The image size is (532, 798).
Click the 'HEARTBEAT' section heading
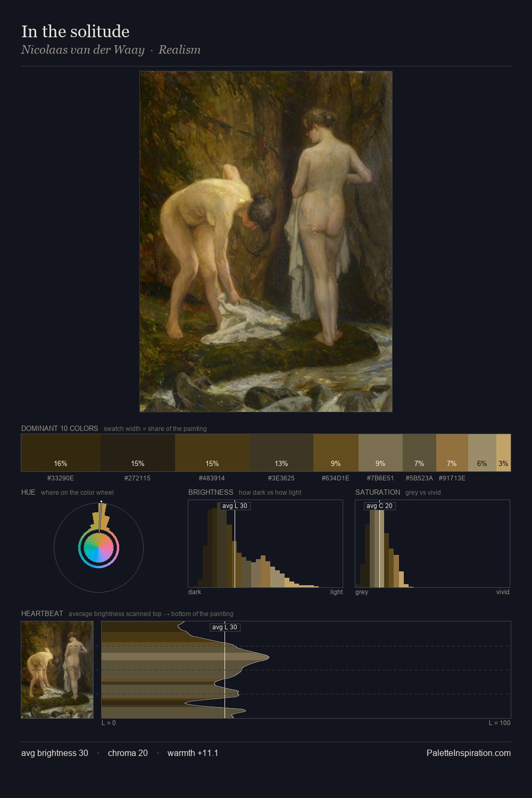42,613
